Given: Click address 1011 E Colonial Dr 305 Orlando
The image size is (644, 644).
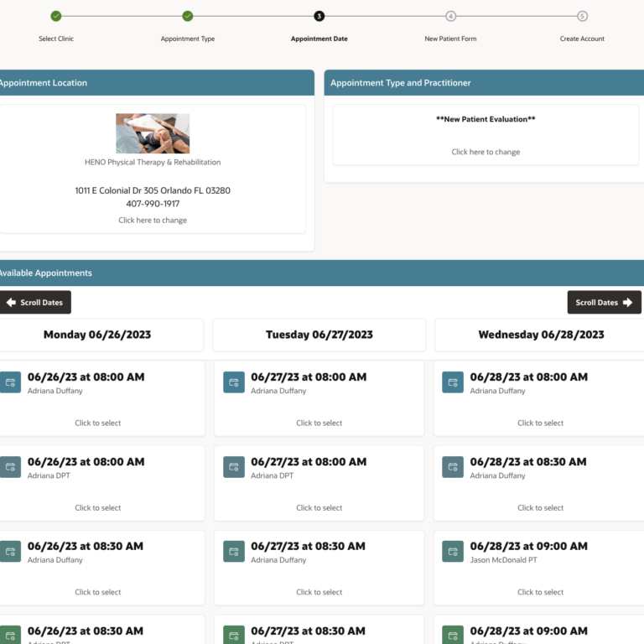Looking at the screenshot, I should pos(153,190).
